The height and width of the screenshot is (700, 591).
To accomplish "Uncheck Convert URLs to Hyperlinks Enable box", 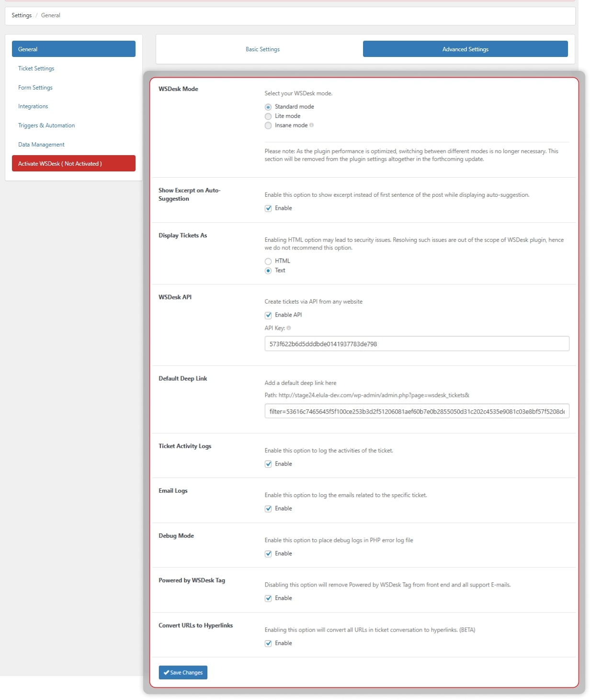I will 268,643.
